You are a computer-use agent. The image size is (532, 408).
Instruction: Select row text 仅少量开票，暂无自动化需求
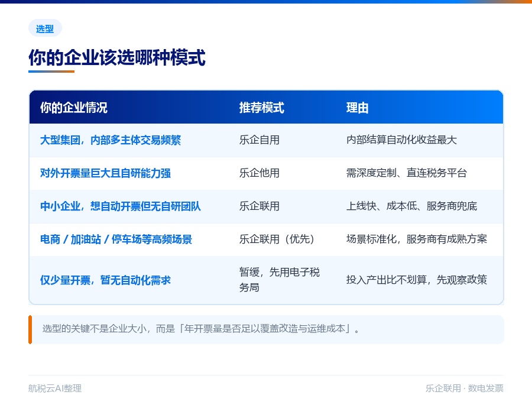point(106,280)
